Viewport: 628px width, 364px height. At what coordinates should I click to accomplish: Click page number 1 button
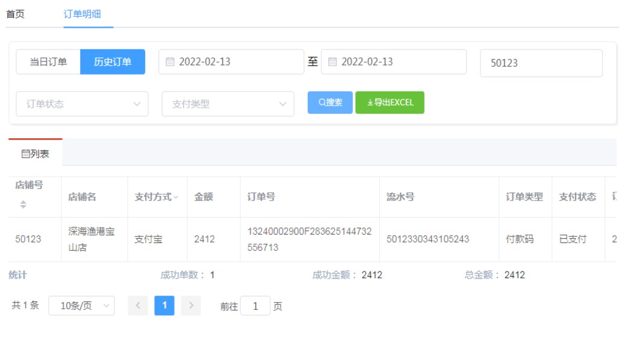(x=164, y=306)
